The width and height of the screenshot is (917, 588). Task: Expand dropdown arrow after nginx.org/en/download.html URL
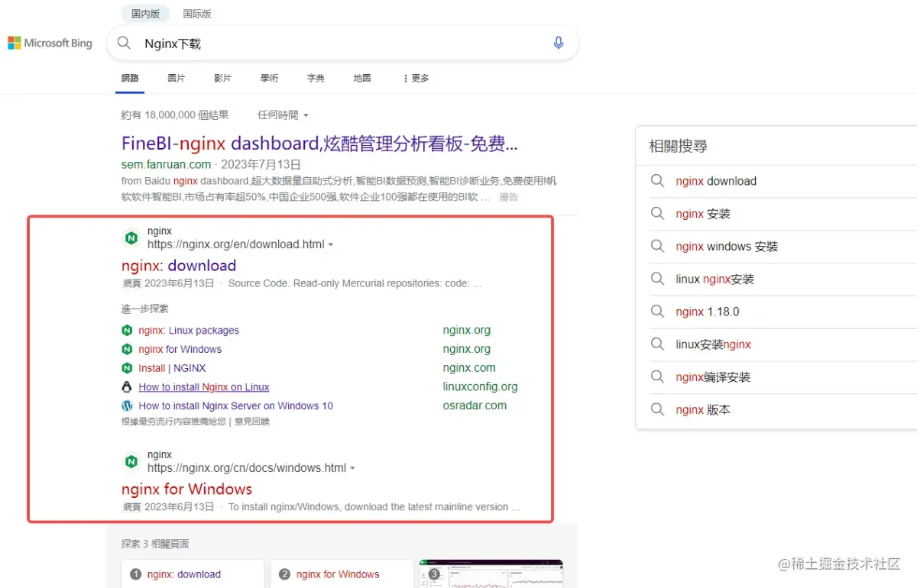point(331,245)
